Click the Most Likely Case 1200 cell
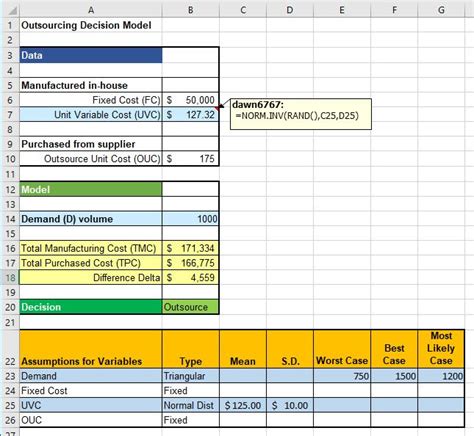474x436 pixels. pos(441,376)
